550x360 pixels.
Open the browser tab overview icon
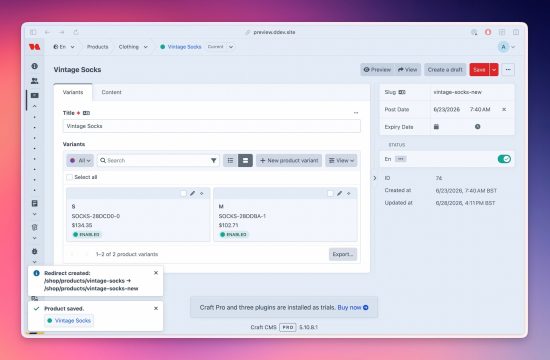(502, 32)
